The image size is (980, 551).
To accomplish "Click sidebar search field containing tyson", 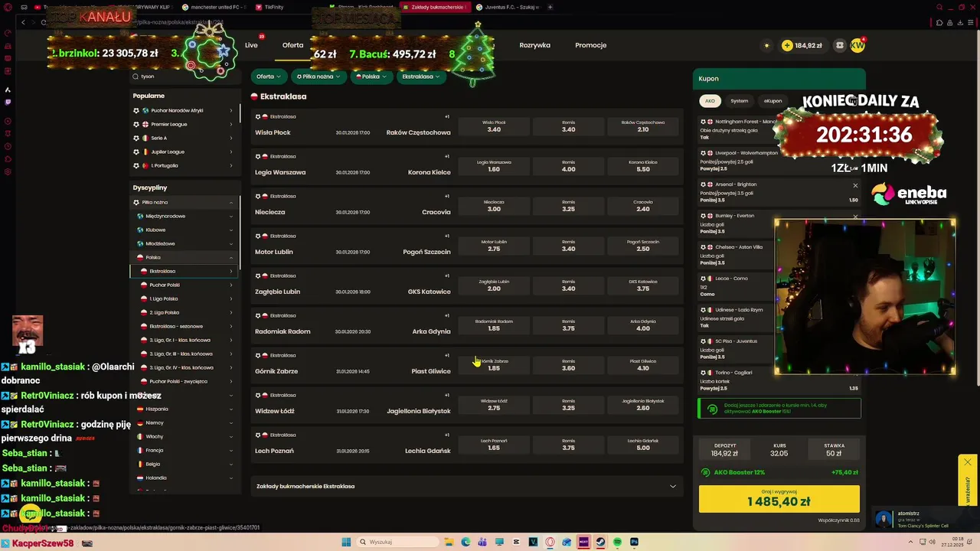I will pos(184,76).
